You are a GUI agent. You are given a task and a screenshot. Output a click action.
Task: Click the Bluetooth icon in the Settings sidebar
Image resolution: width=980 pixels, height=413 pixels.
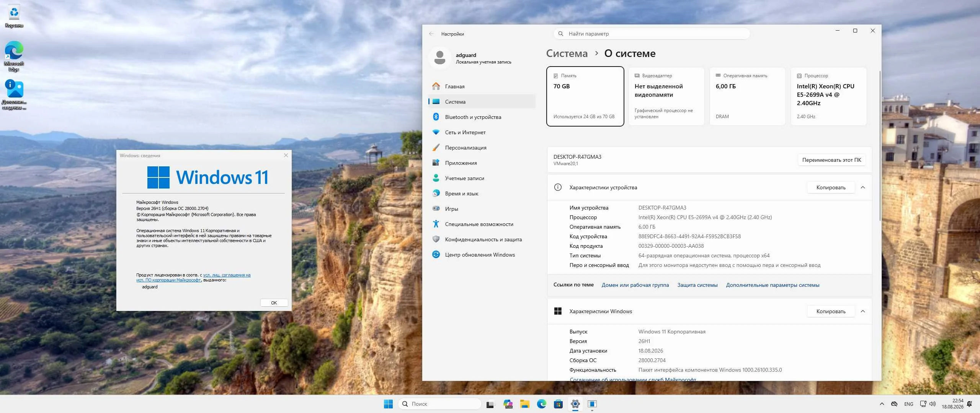click(436, 117)
